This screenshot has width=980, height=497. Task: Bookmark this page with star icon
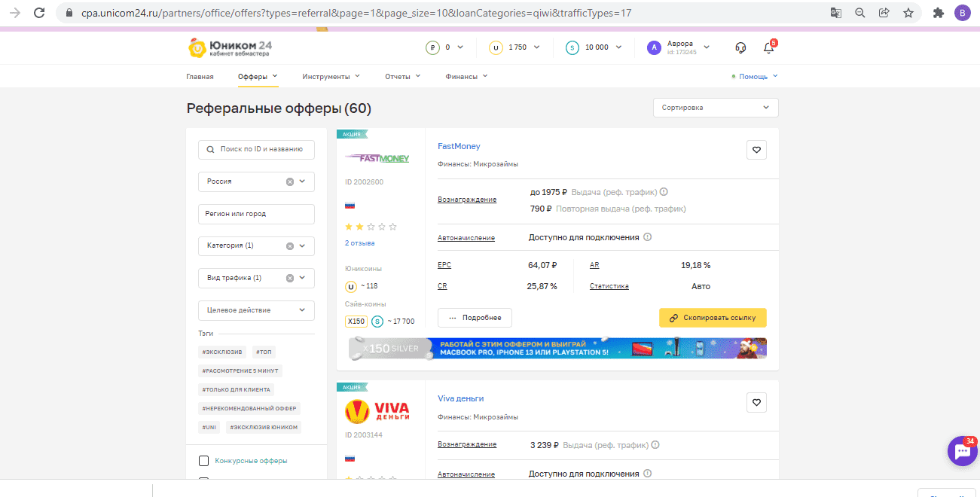tap(908, 13)
